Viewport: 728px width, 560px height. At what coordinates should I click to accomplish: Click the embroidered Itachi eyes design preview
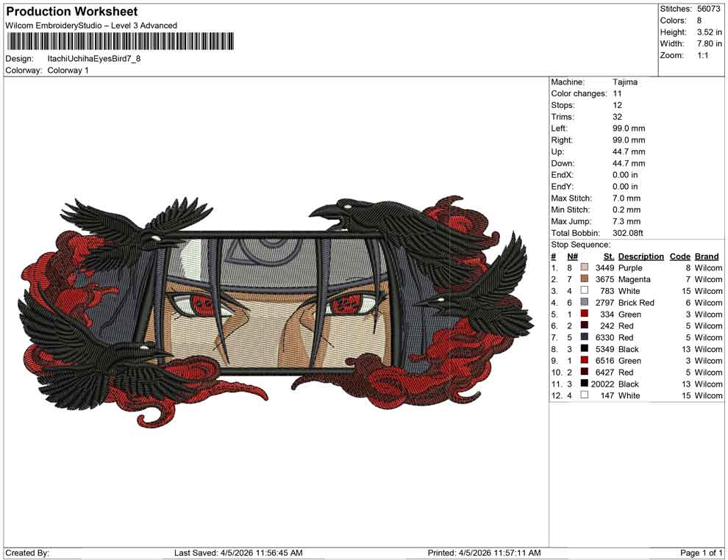pyautogui.click(x=275, y=310)
